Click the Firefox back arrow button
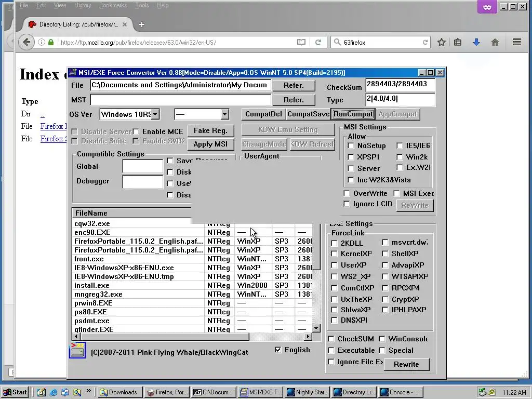The height and width of the screenshot is (399, 532). pos(26,42)
